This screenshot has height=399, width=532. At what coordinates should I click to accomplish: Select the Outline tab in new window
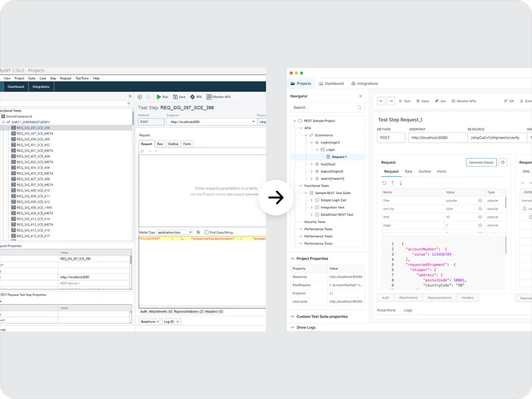click(x=425, y=172)
